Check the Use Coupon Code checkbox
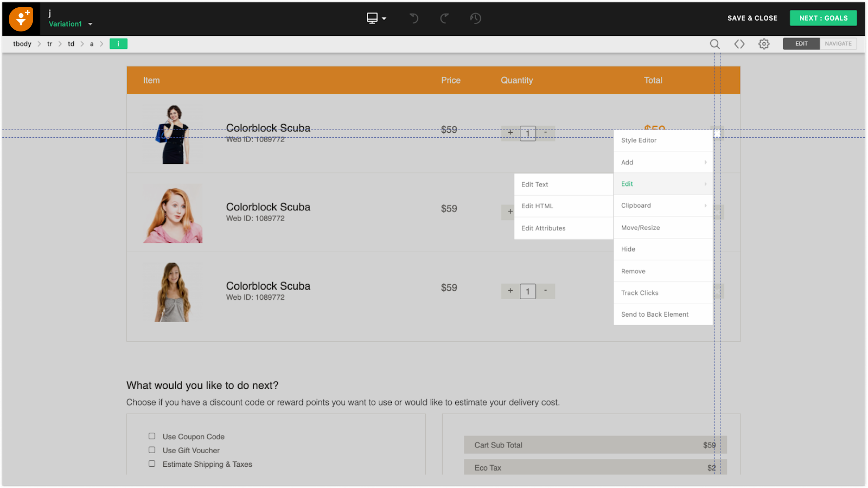Screen dimensions: 868x488 coord(152,436)
